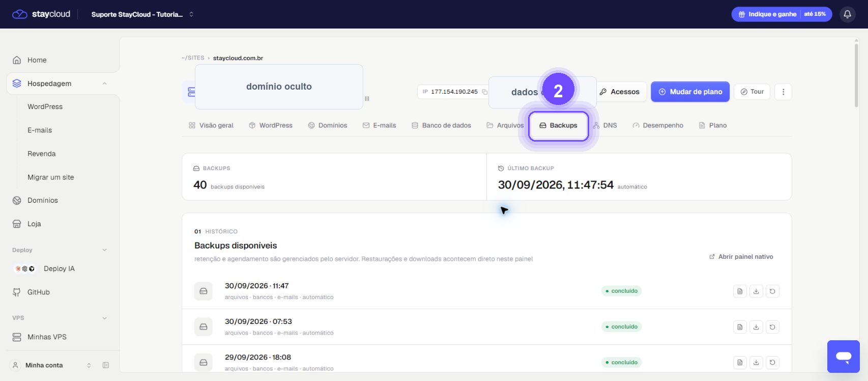Click the ~/SITES breadcrumb link

(193, 58)
